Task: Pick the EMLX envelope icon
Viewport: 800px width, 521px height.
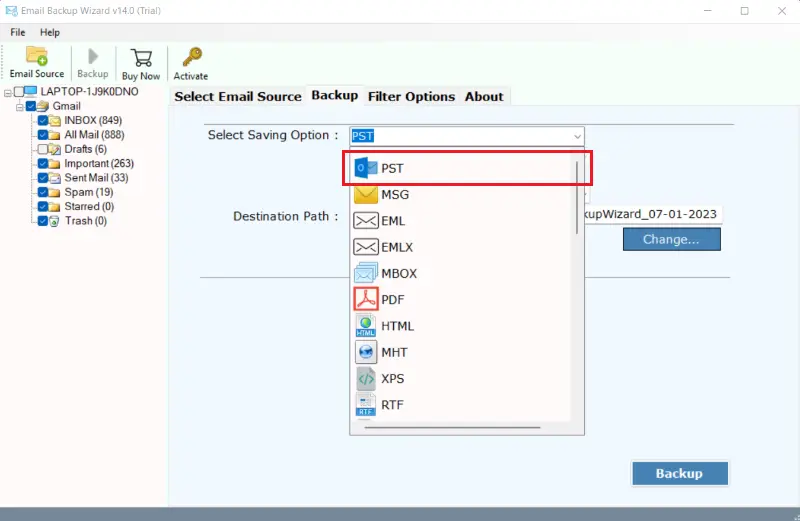Action: [x=365, y=247]
